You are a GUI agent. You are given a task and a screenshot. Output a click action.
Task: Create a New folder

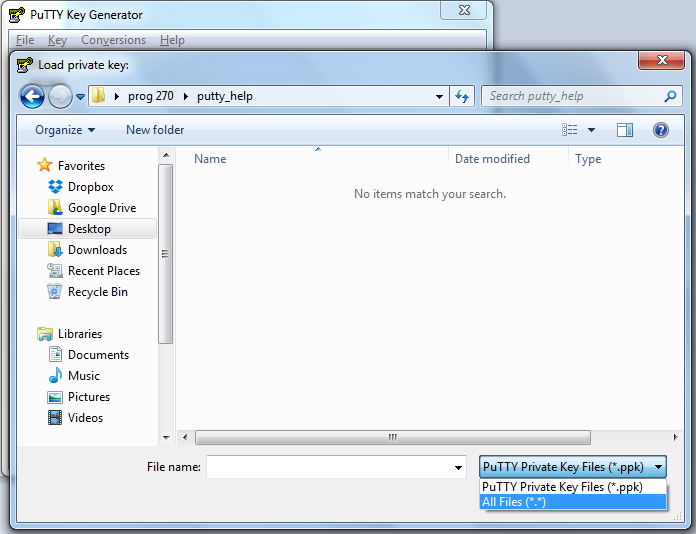point(155,130)
